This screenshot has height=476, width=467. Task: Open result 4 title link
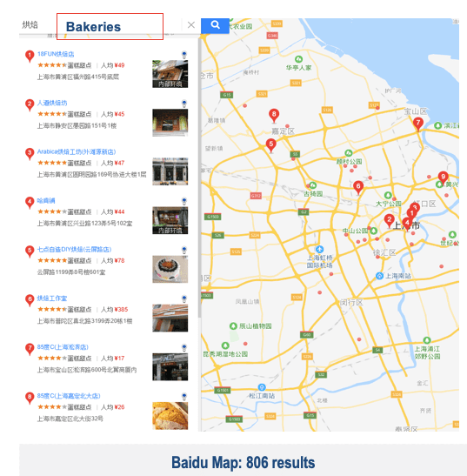click(x=46, y=201)
